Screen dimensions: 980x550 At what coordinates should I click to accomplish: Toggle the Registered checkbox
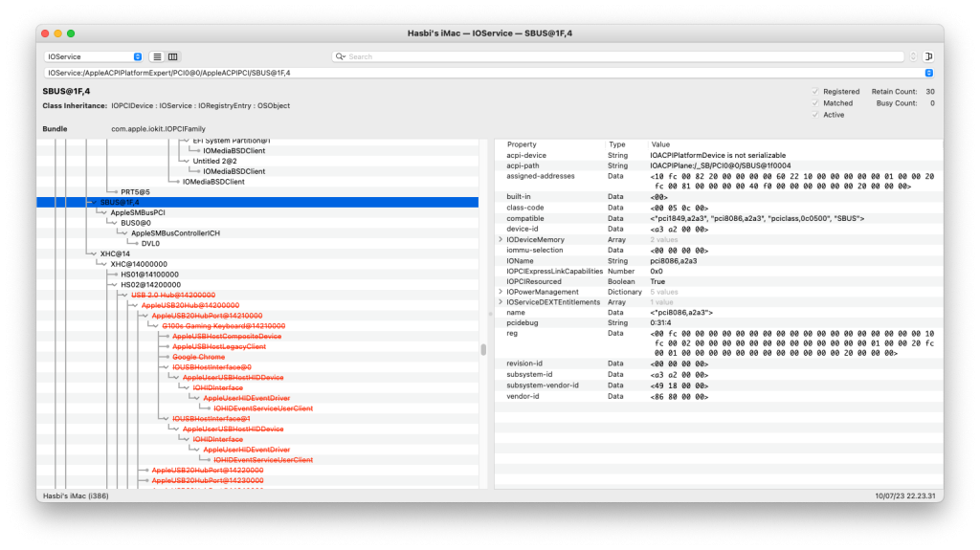[x=814, y=92]
